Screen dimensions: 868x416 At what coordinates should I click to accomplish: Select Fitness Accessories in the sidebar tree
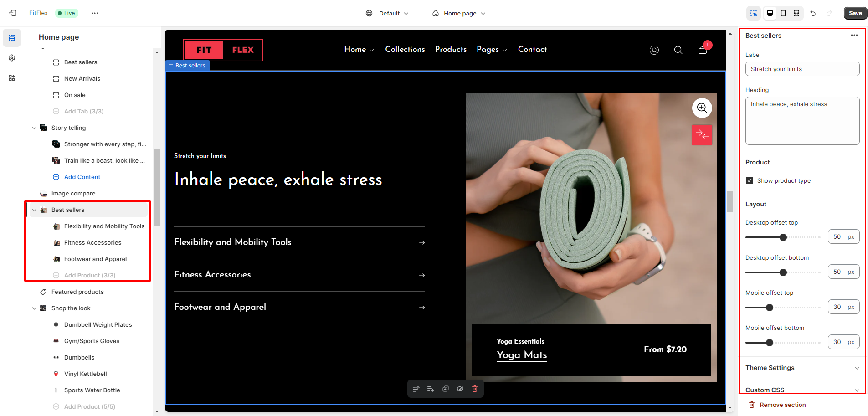pyautogui.click(x=92, y=242)
